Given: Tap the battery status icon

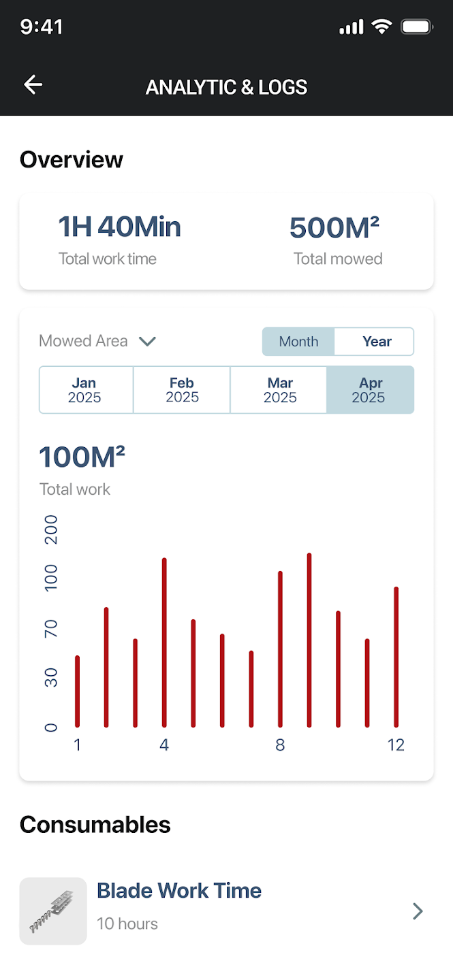Looking at the screenshot, I should coord(417,27).
